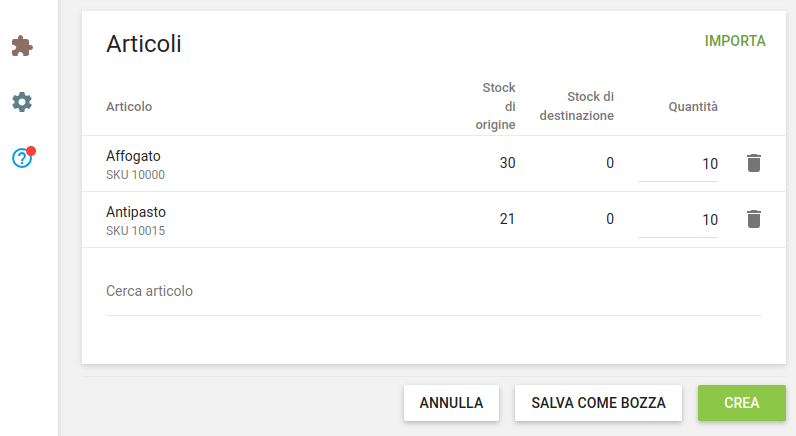
Task: Focus the quantity field for Affogato
Action: coord(678,164)
